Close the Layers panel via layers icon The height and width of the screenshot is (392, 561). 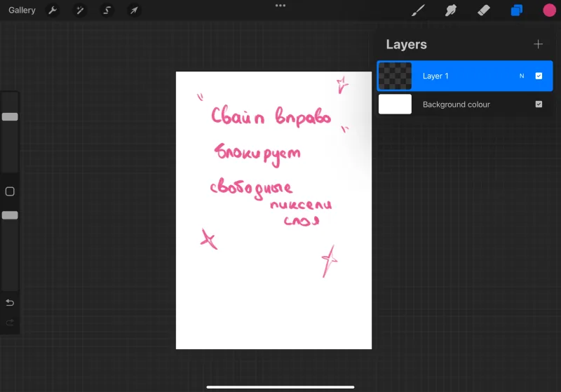pos(517,10)
